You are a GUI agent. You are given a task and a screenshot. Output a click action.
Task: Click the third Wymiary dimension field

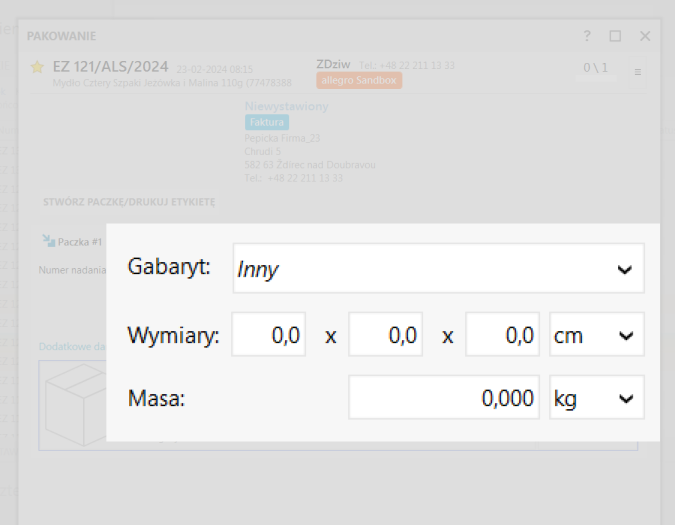tap(502, 334)
